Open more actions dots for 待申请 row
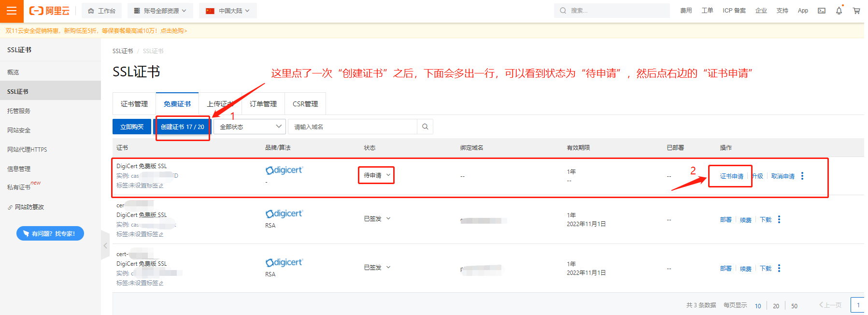This screenshot has width=868, height=315. pyautogui.click(x=802, y=176)
